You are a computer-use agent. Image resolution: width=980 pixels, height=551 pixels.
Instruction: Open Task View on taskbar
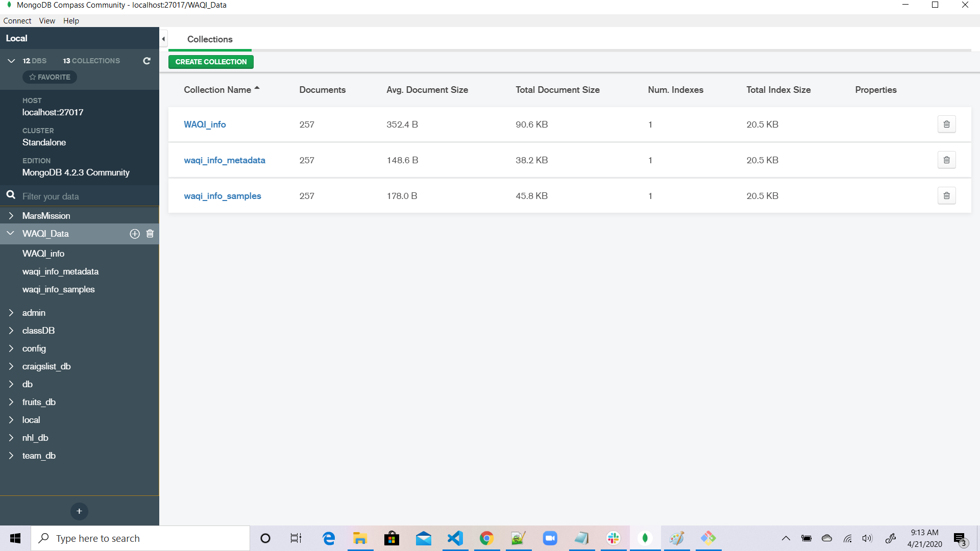click(296, 538)
